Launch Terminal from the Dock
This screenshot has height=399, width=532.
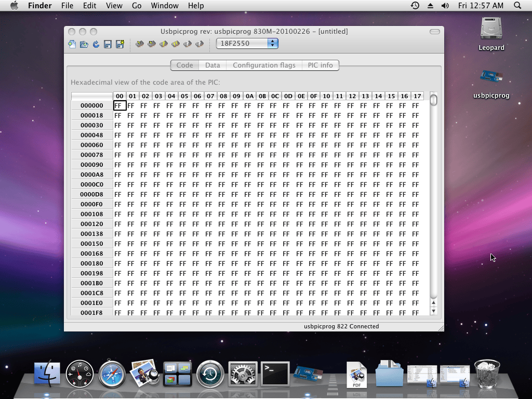pyautogui.click(x=275, y=374)
